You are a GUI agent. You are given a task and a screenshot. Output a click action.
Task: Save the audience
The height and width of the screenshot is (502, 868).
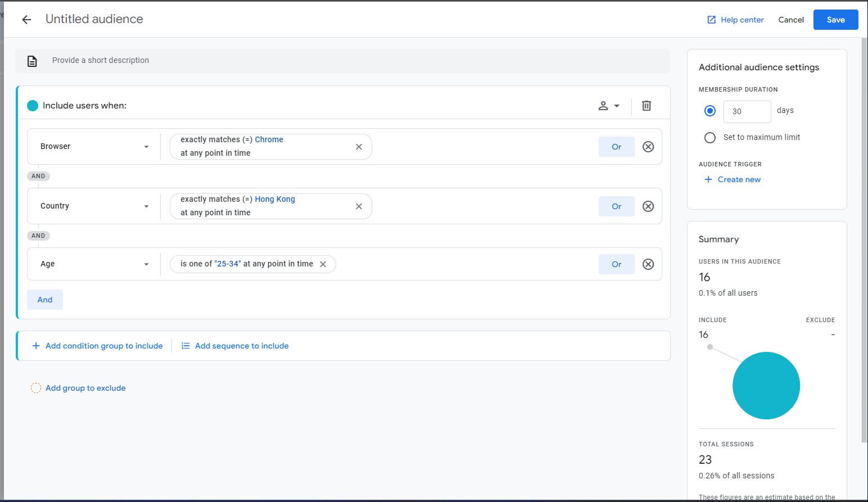point(835,20)
